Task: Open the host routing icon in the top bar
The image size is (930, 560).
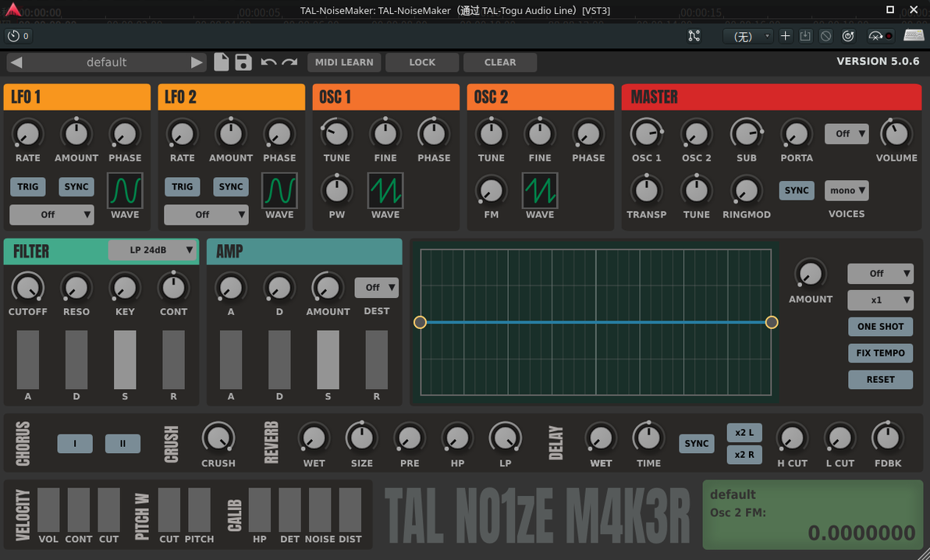Action: pyautogui.click(x=694, y=36)
